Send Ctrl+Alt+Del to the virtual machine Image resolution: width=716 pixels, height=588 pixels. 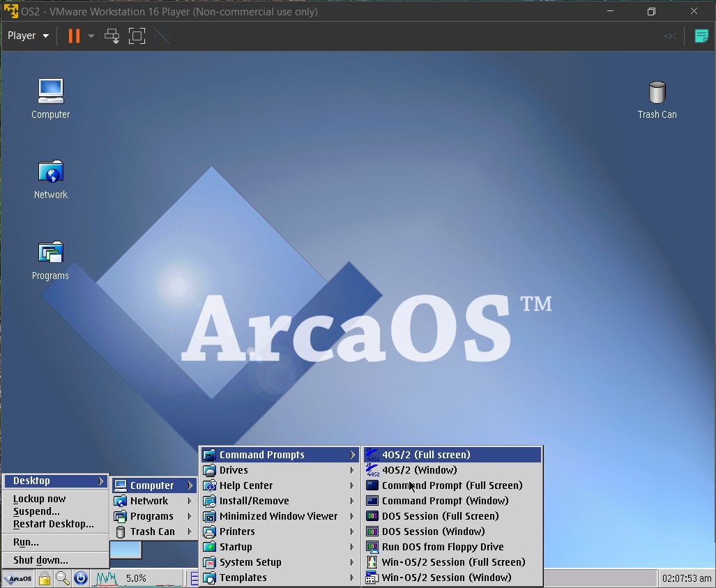coord(112,36)
